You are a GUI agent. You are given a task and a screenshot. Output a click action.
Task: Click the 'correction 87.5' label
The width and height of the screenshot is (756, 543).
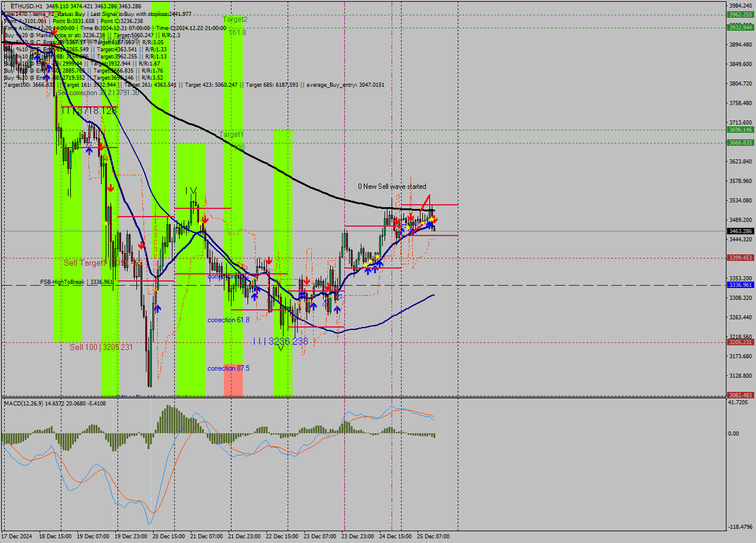(x=229, y=368)
